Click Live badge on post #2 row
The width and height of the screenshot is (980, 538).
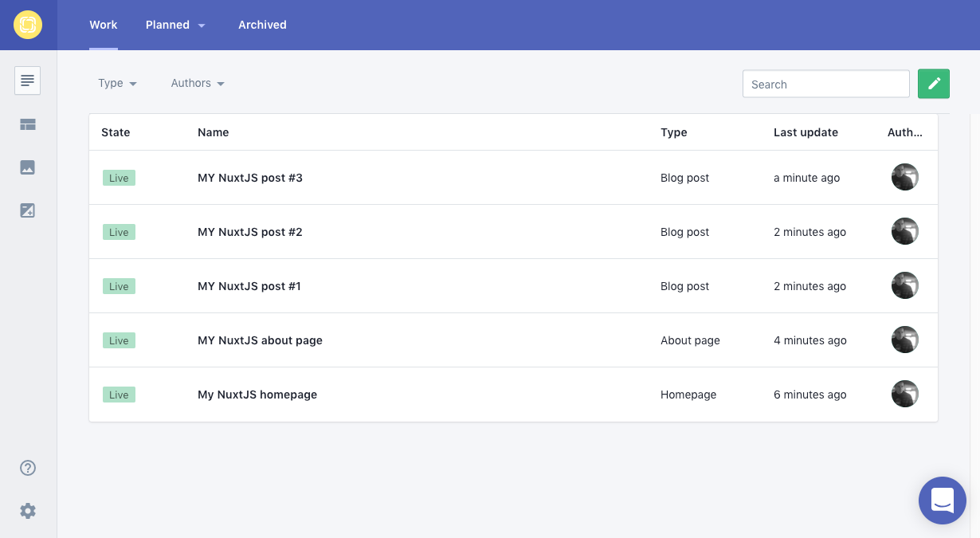tap(119, 232)
